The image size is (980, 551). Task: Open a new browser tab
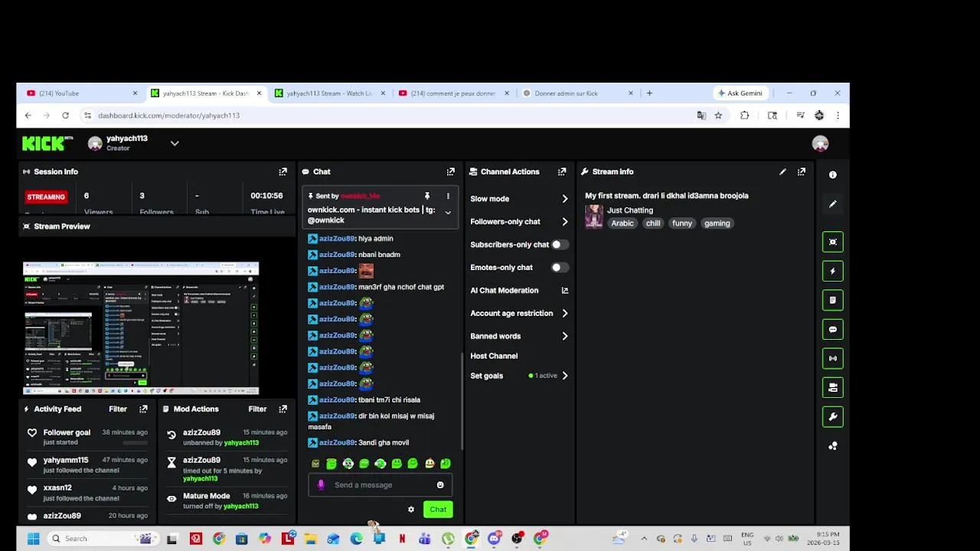click(649, 93)
